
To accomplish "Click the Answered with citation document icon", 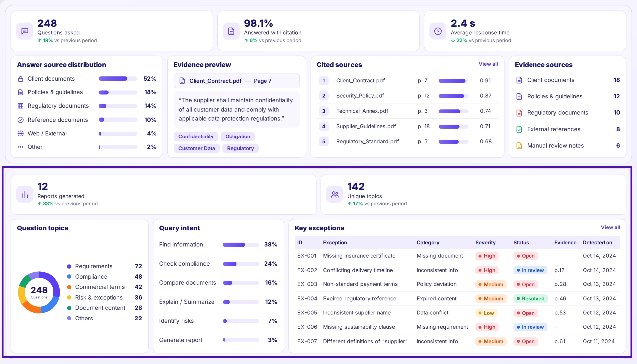I will point(231,31).
